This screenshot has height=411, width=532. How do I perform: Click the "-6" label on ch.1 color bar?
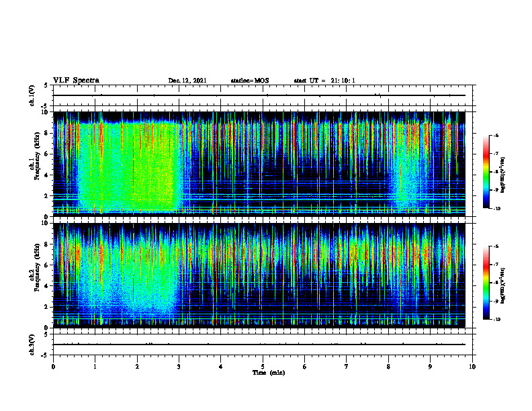(495, 136)
